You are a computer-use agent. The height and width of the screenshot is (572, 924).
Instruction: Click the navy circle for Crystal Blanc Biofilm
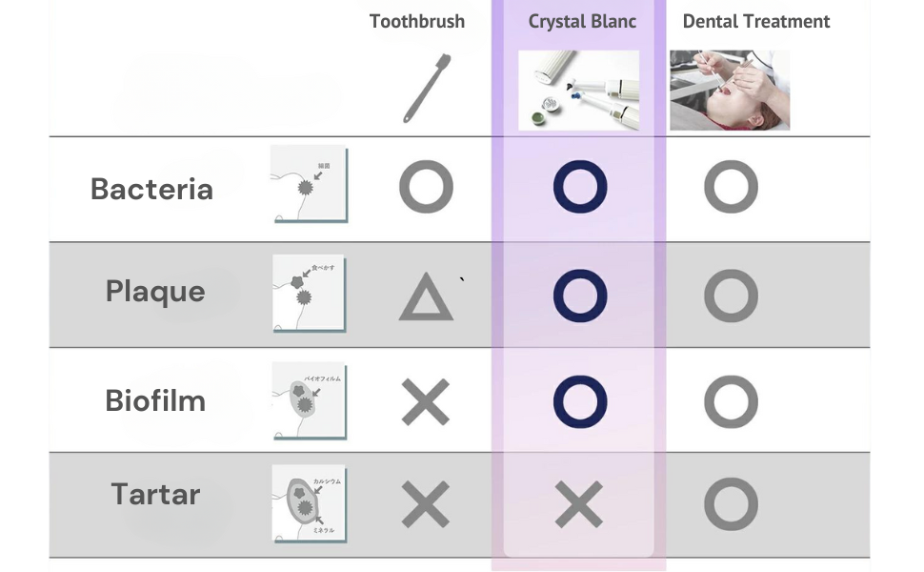[x=579, y=401]
